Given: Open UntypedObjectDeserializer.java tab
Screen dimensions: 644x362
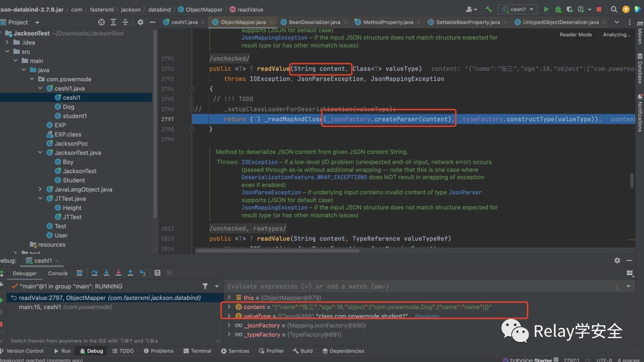Looking at the screenshot, I should [x=560, y=22].
